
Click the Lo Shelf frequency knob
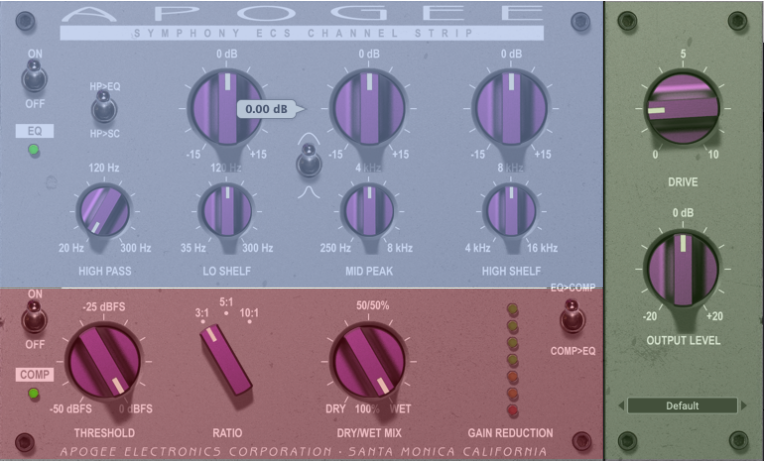coord(226,209)
